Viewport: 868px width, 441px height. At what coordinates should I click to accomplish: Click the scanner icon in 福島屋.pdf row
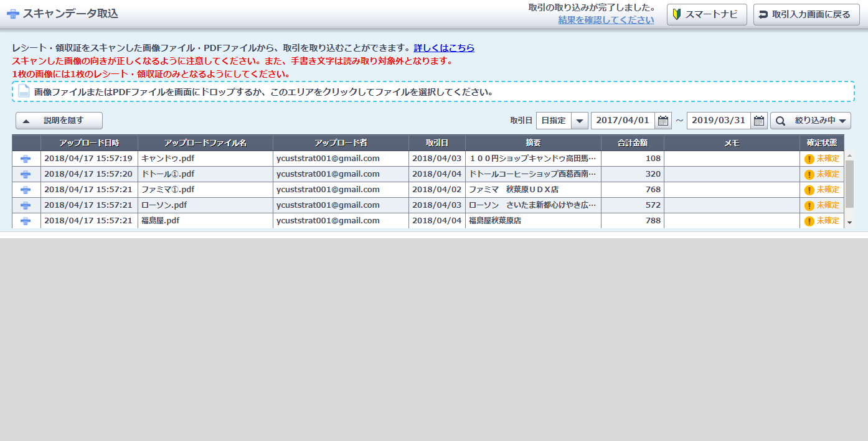click(x=26, y=221)
